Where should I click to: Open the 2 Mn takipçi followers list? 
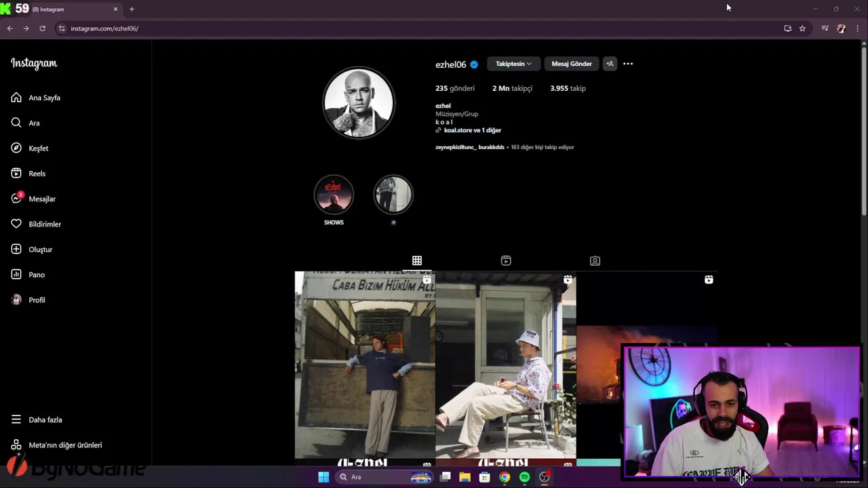pyautogui.click(x=512, y=88)
